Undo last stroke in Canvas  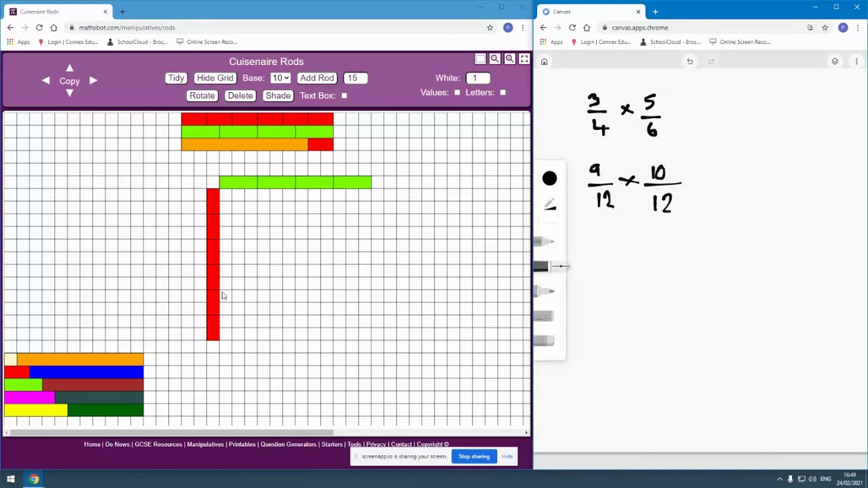690,62
